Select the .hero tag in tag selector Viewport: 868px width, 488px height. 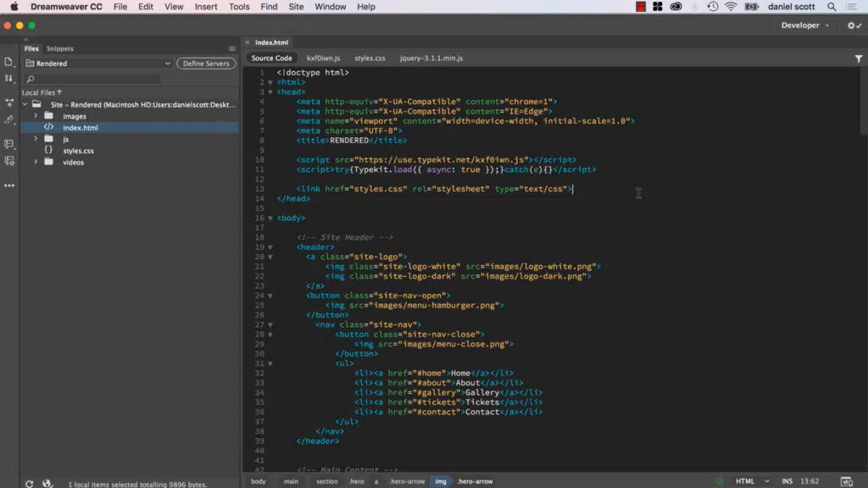(x=357, y=481)
